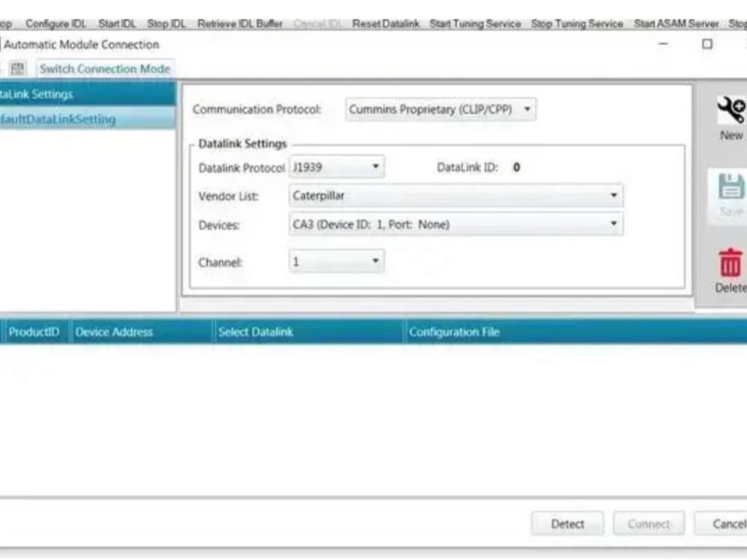
Task: Click the DataLink Settings header
Action: (87, 94)
